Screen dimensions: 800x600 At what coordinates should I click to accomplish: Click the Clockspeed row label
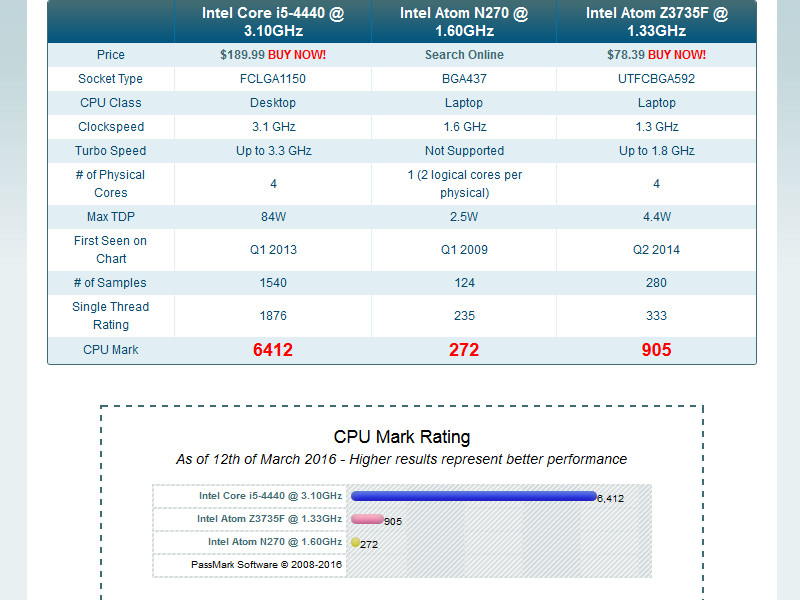[111, 127]
